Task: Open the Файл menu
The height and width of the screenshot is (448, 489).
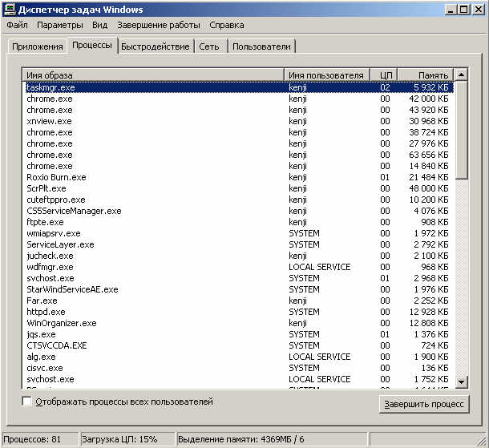Action: tap(17, 25)
